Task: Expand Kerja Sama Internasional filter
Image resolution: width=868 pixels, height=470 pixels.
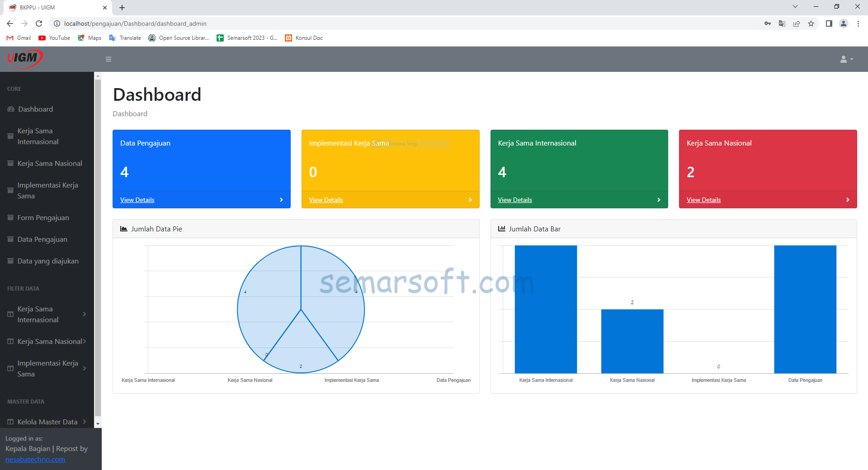Action: (47, 315)
